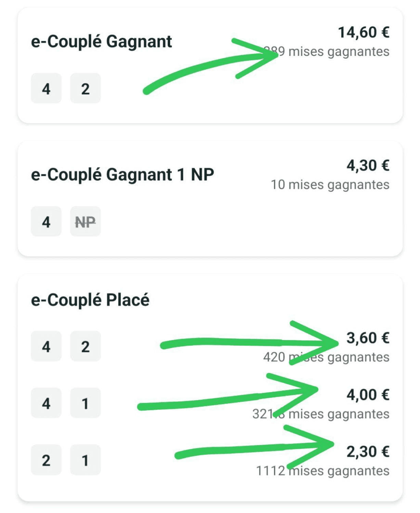Click the e-Couplé Gagnant 1 NP heading

[122, 175]
